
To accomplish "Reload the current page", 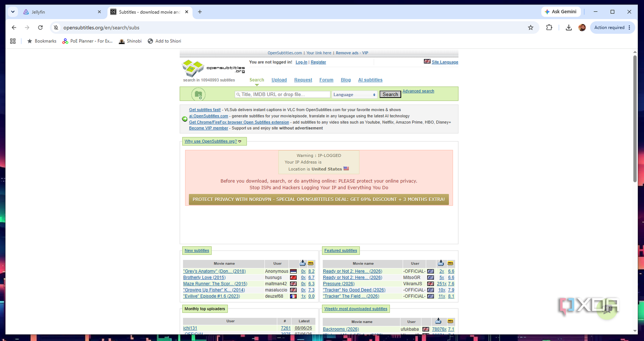I will pyautogui.click(x=40, y=28).
